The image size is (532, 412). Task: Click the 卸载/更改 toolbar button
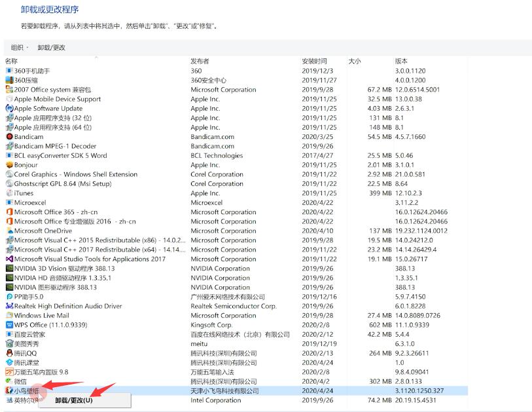click(51, 48)
